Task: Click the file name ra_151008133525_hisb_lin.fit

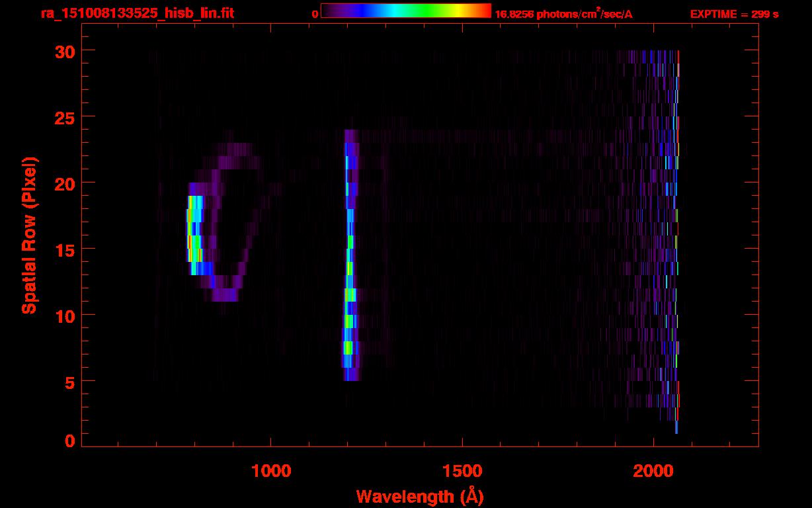Action: (136, 13)
